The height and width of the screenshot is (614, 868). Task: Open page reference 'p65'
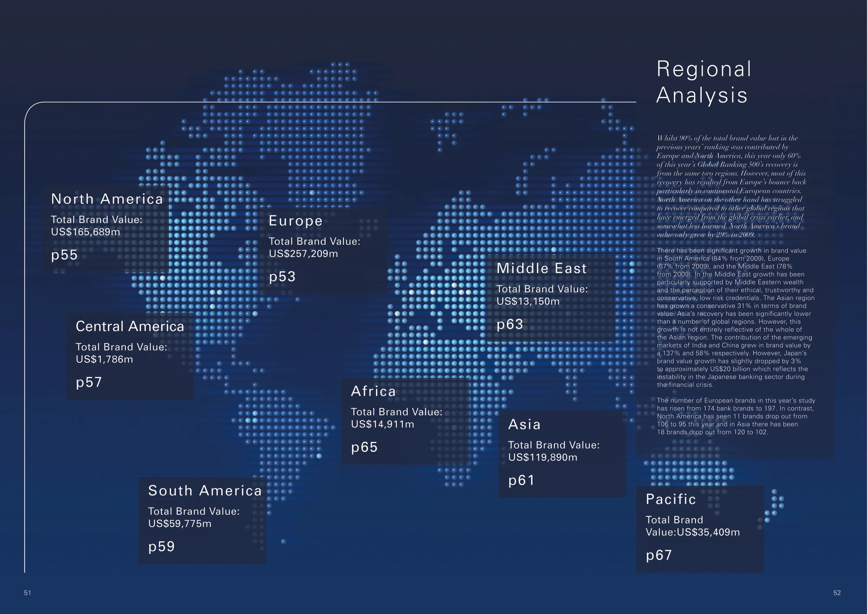click(x=364, y=448)
